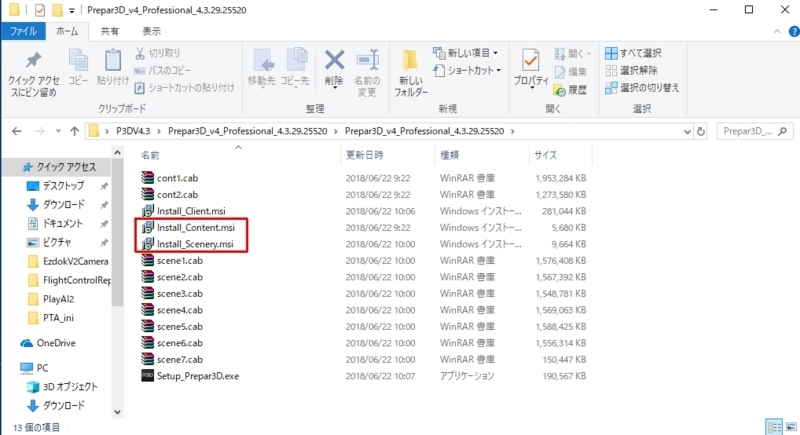
Task: Click the Delete (削除) X icon
Action: [334, 61]
